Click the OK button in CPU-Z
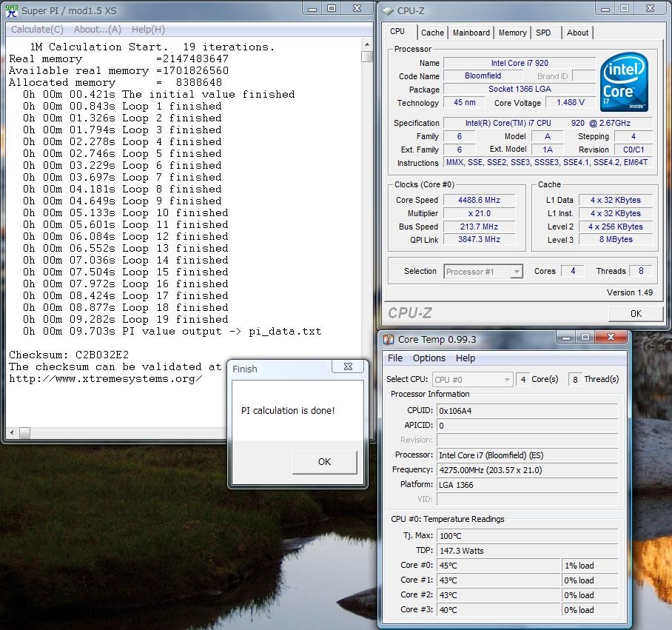672x630 pixels. 635,313
